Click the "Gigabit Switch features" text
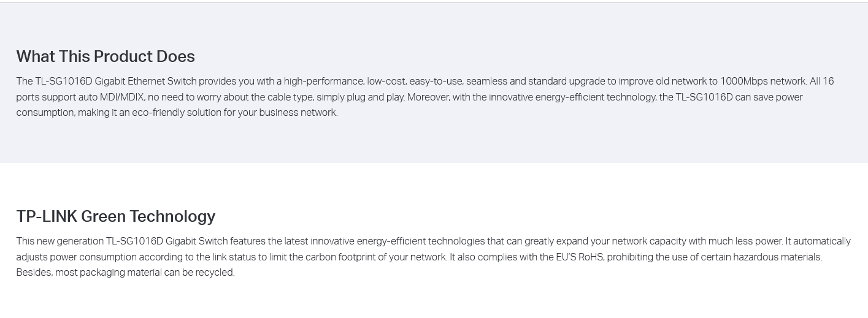 pyautogui.click(x=215, y=241)
